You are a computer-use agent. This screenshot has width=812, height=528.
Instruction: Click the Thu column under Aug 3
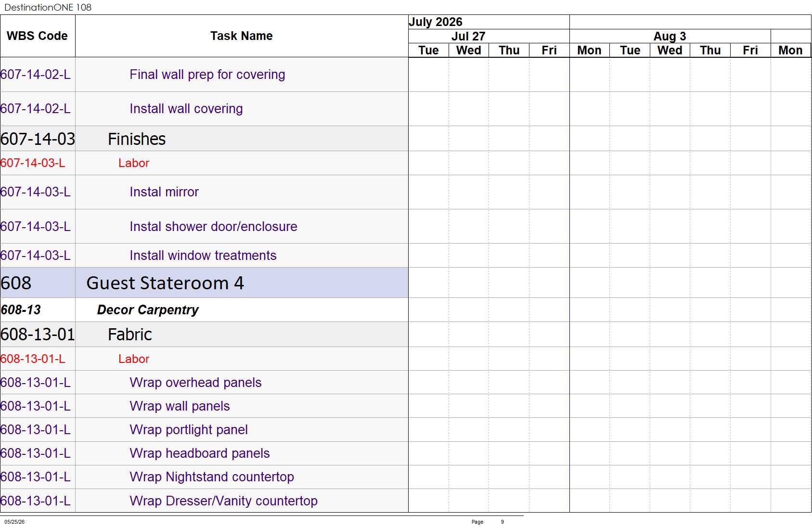click(x=710, y=51)
